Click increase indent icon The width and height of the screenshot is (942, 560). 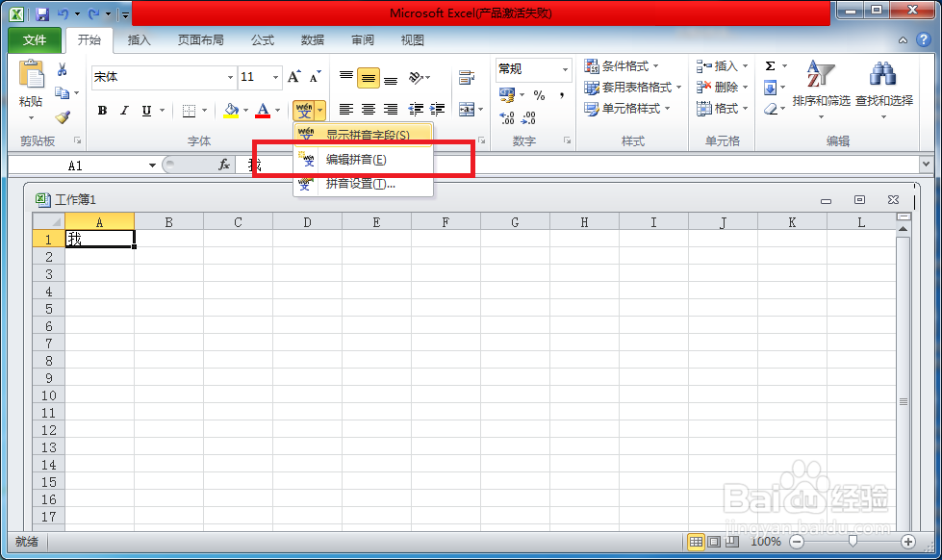438,110
